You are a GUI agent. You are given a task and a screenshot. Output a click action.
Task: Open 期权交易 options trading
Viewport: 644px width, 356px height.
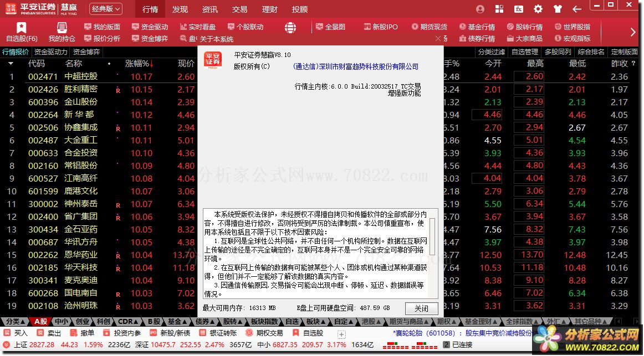(x=264, y=333)
